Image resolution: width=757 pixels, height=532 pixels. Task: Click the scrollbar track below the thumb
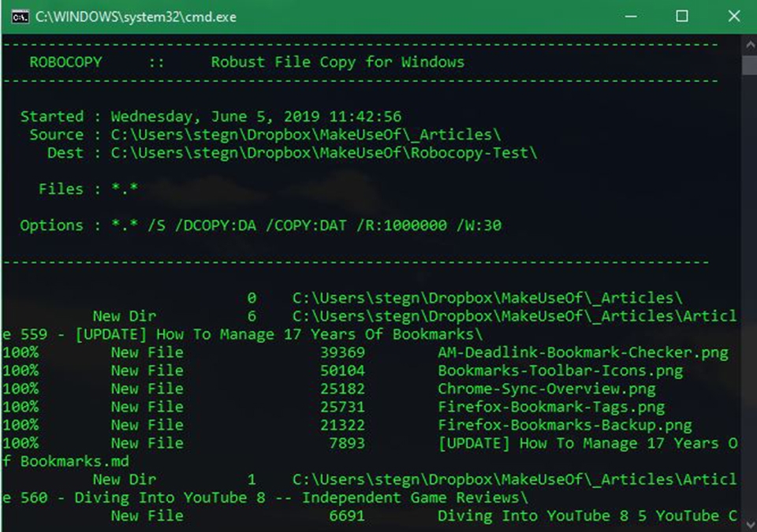749,315
